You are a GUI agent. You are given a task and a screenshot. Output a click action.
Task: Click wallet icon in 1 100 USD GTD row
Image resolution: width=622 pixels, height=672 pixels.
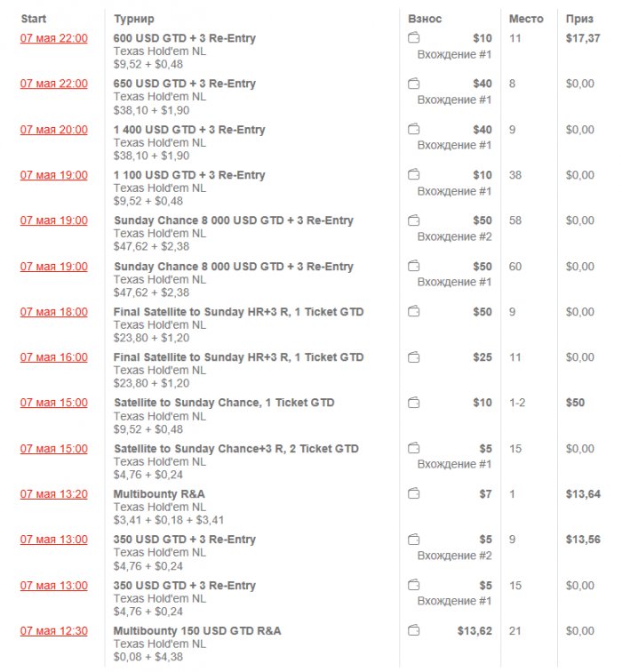(413, 175)
